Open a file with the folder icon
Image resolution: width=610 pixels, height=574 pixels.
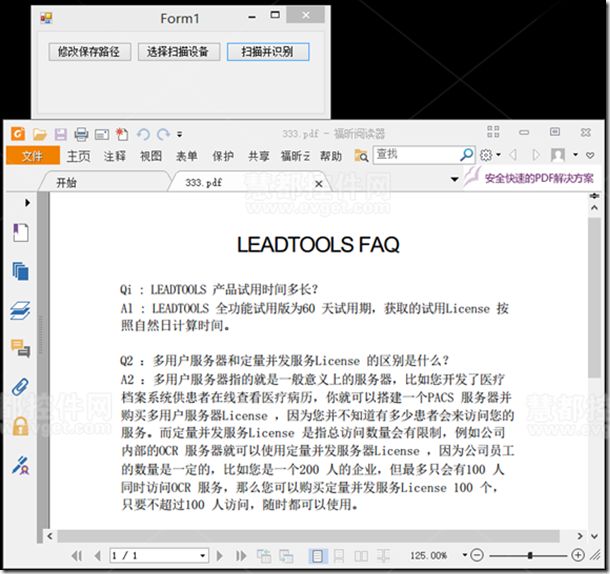pos(39,135)
